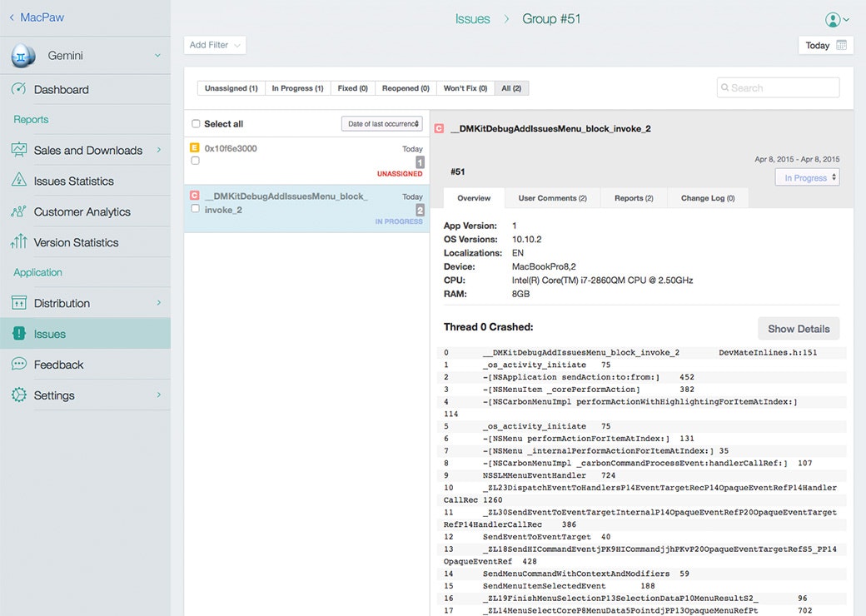Click the Distribution box icon
This screenshot has height=616, width=866.
19,302
